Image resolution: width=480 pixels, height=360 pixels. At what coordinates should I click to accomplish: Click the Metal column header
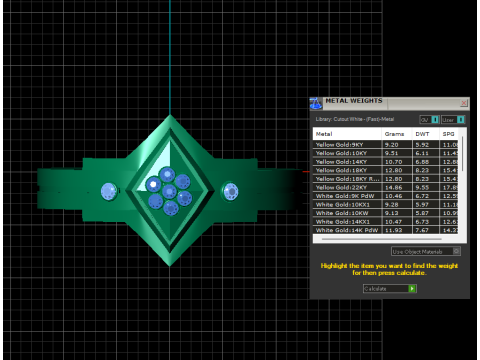(347, 134)
